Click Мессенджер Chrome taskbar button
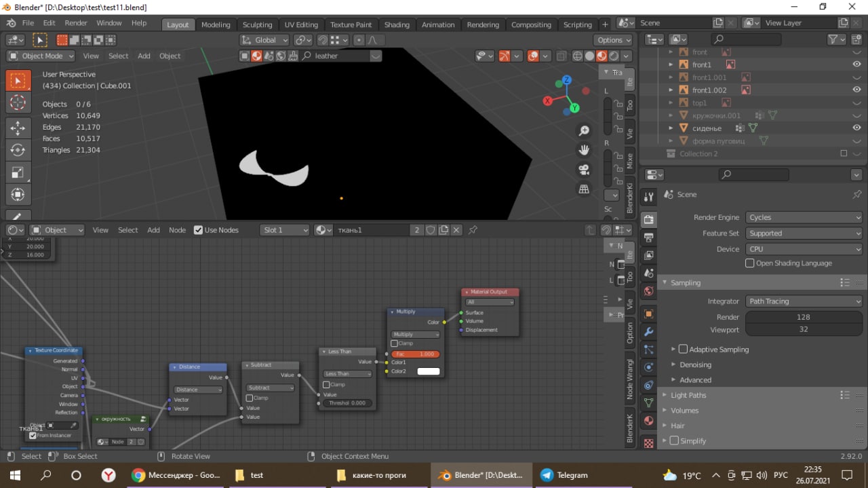The height and width of the screenshot is (488, 868). point(175,475)
